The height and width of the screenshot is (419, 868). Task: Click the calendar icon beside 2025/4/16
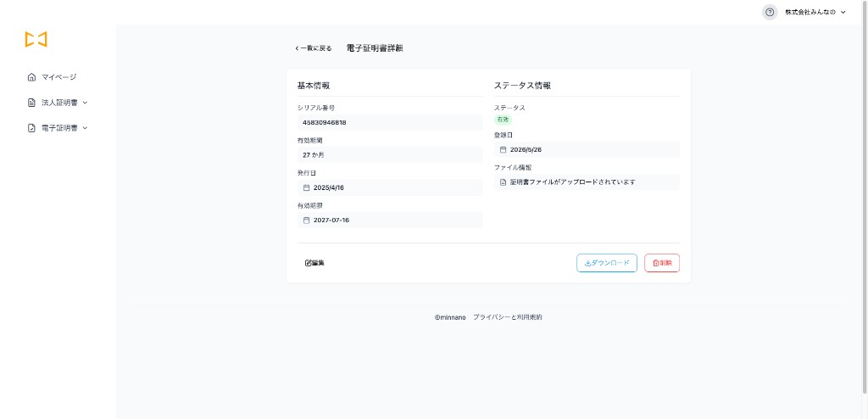306,188
